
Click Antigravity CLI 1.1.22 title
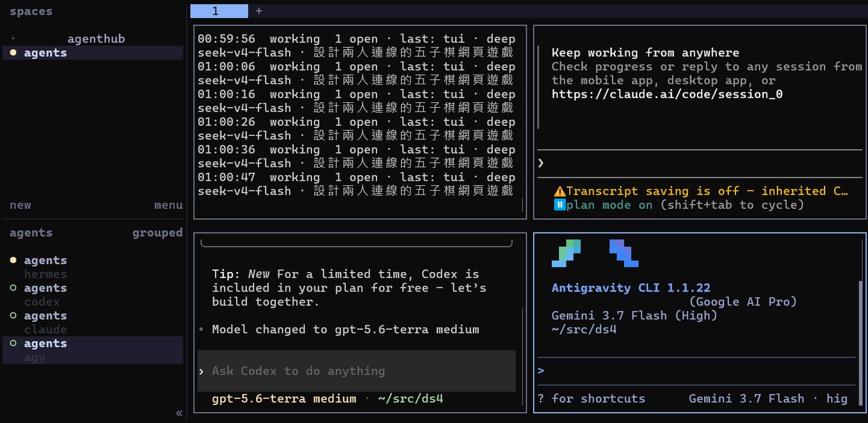coord(631,288)
